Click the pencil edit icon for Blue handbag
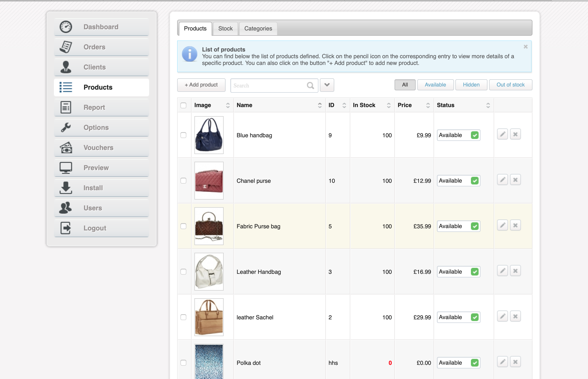Screen dimensions: 588x379 tap(502, 134)
